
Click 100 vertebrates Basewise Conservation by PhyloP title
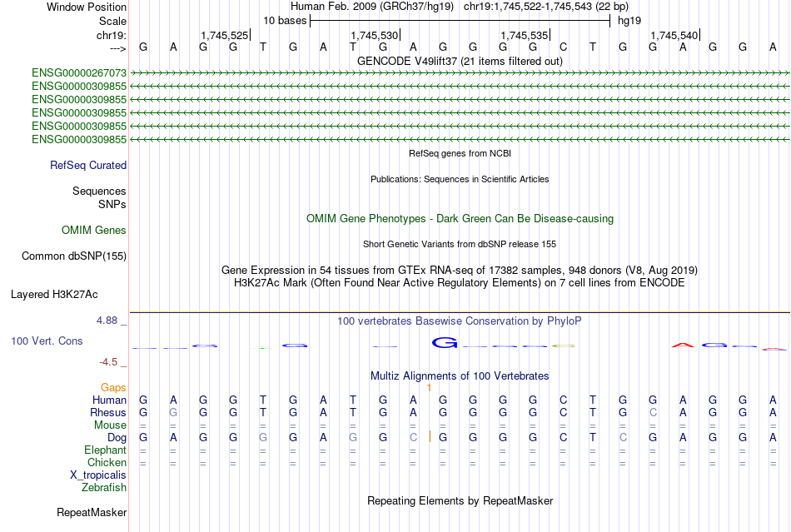click(460, 321)
